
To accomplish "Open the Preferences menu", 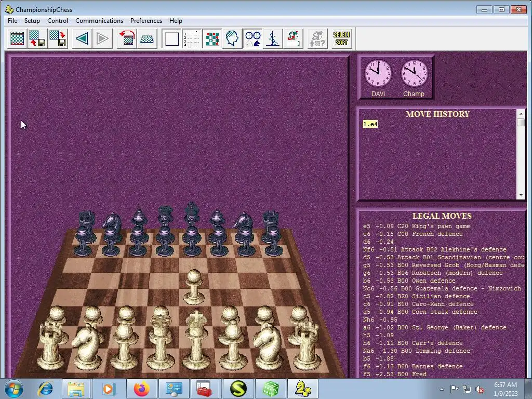I will click(x=146, y=21).
